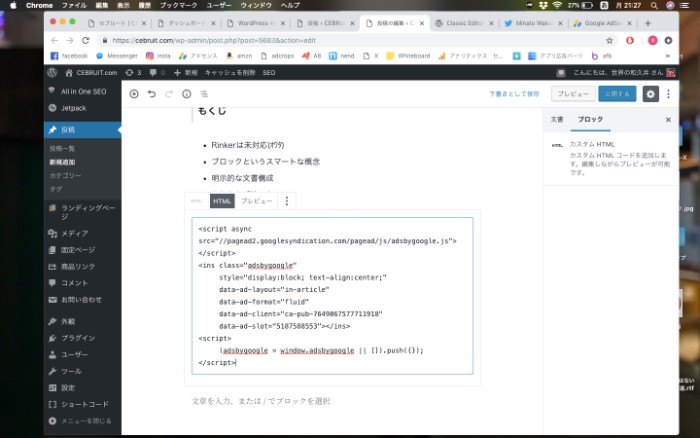Switch block to プレビュー mode

click(x=257, y=201)
